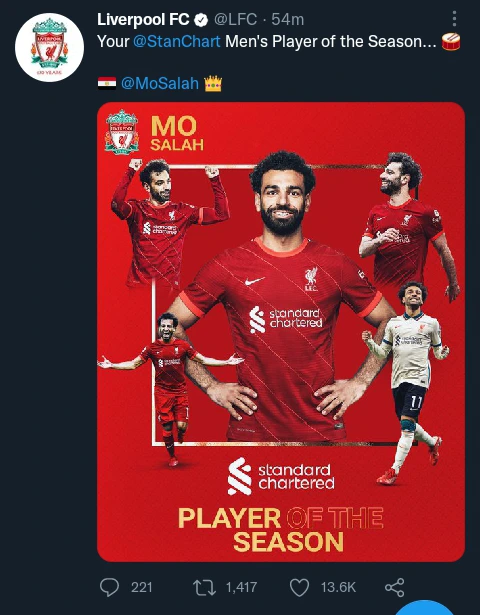
Task: Click the 1,417 retweets count
Action: (241, 588)
